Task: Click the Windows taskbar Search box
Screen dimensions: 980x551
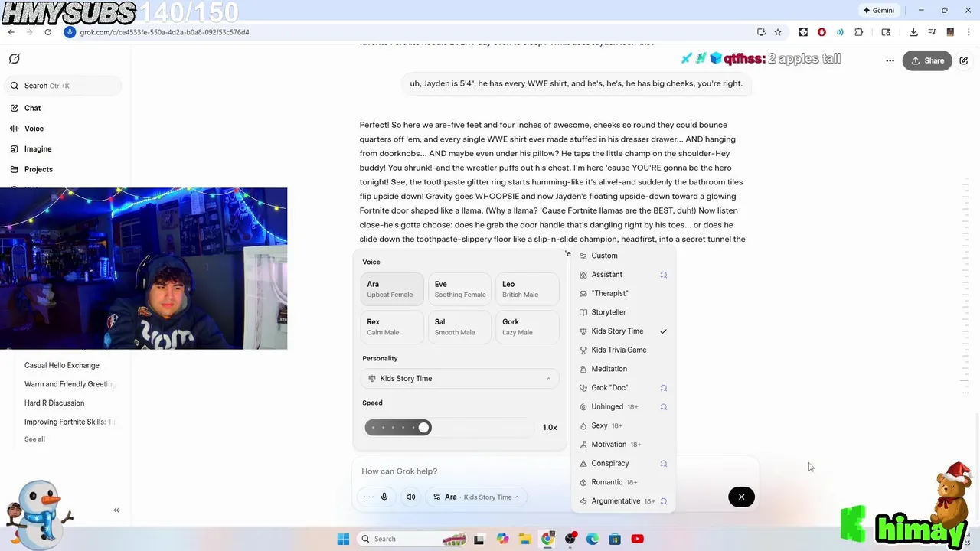Action: point(411,539)
